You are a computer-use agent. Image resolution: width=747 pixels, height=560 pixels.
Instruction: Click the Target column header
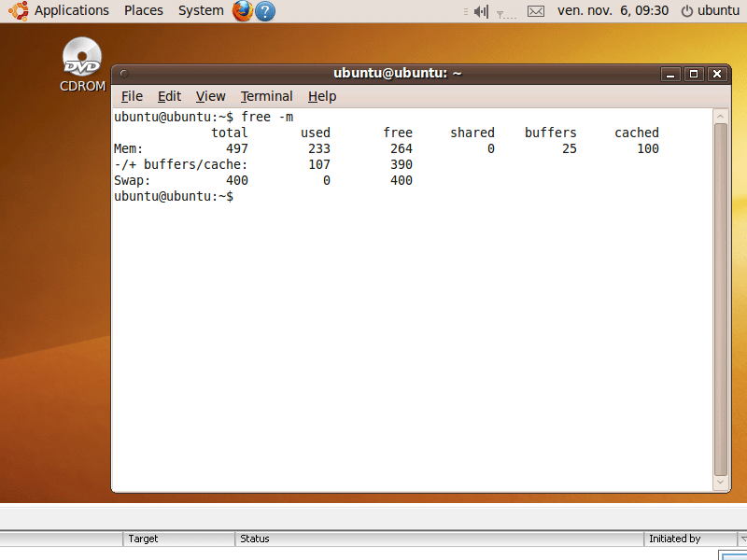coord(178,539)
